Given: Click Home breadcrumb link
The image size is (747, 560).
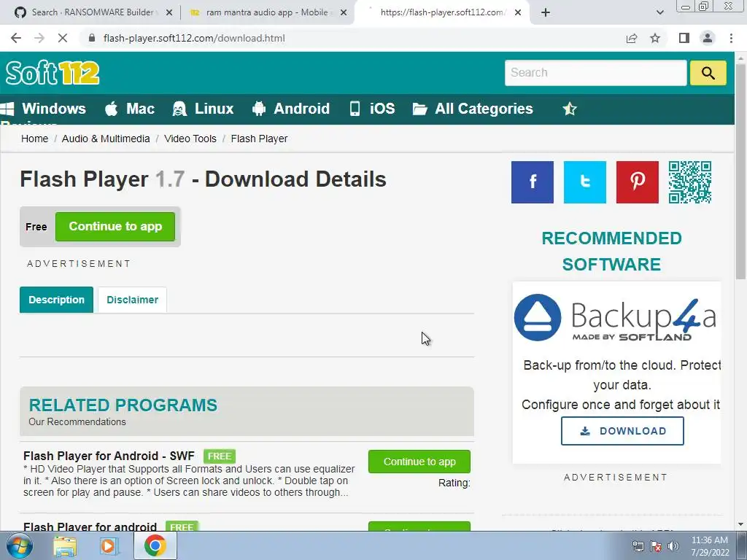Looking at the screenshot, I should (x=35, y=139).
